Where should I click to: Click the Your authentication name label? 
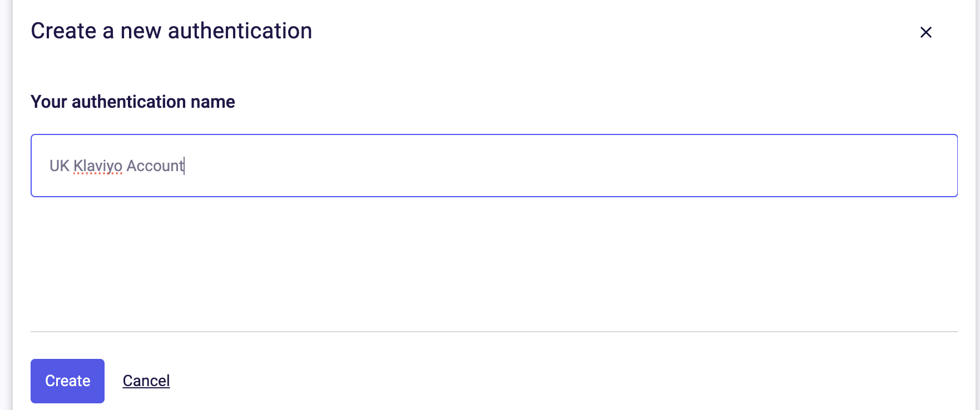(133, 102)
